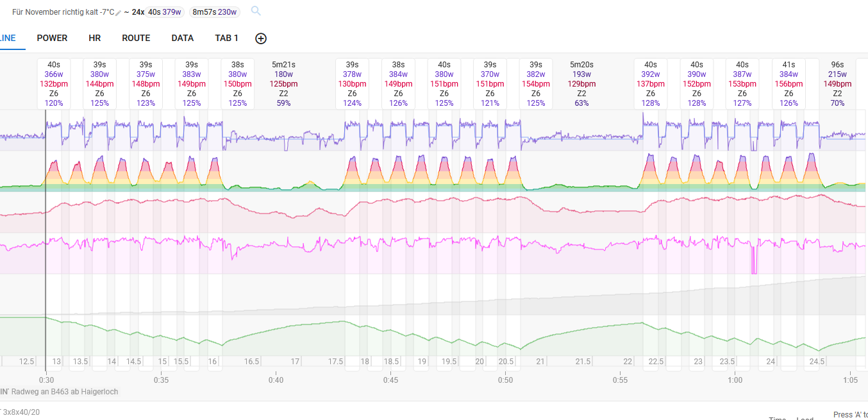Select the 5m21s 180w recovery interval card
This screenshot has height=420, width=868.
coord(283,83)
